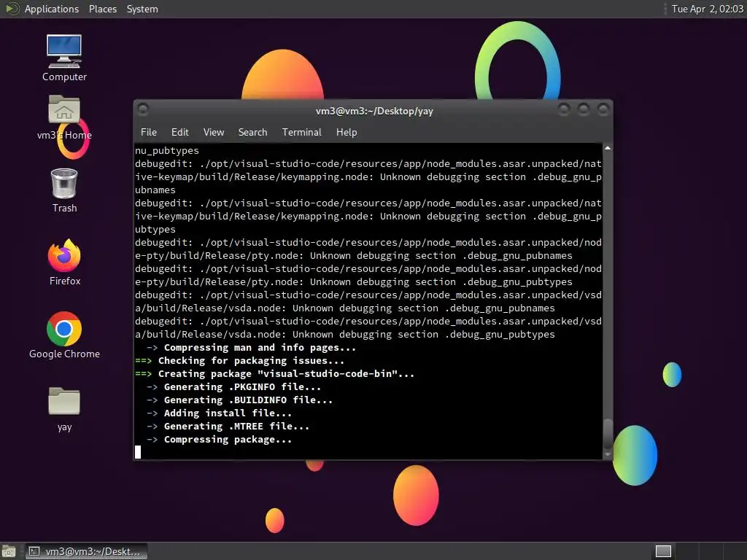Image resolution: width=747 pixels, height=560 pixels.
Task: Click the line 'Compressing package...'
Action: click(228, 440)
